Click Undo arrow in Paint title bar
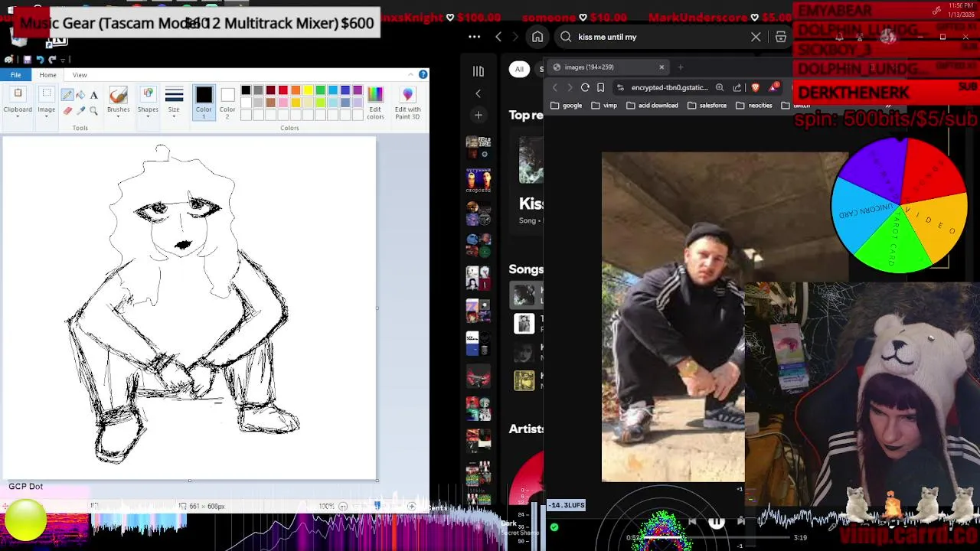 (40, 59)
